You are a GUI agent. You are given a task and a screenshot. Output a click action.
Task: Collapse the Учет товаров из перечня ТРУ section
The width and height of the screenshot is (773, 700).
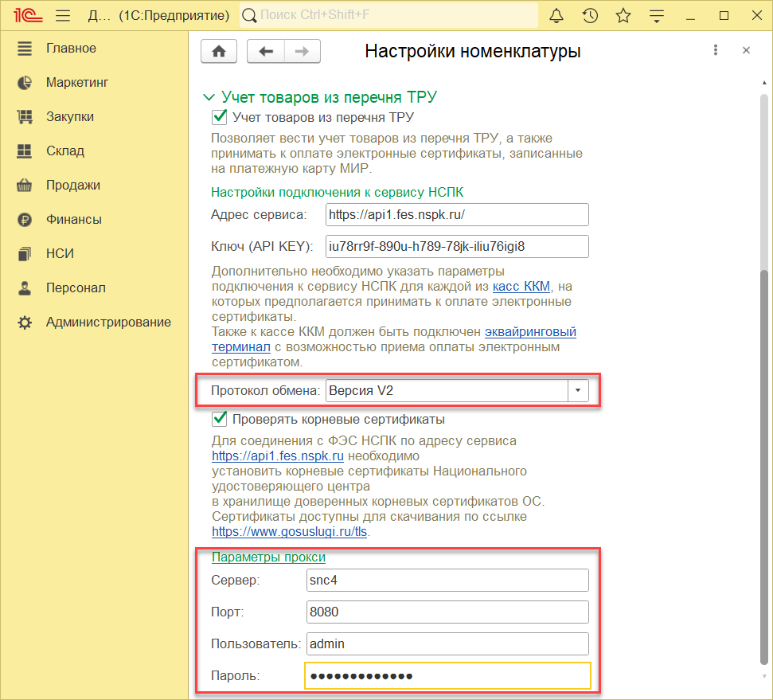(209, 97)
